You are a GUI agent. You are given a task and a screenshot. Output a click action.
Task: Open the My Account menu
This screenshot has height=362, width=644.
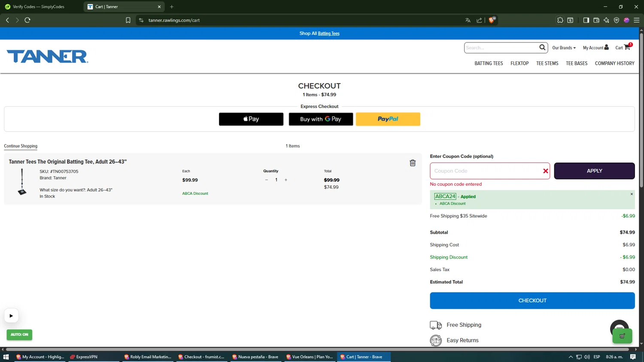point(595,48)
